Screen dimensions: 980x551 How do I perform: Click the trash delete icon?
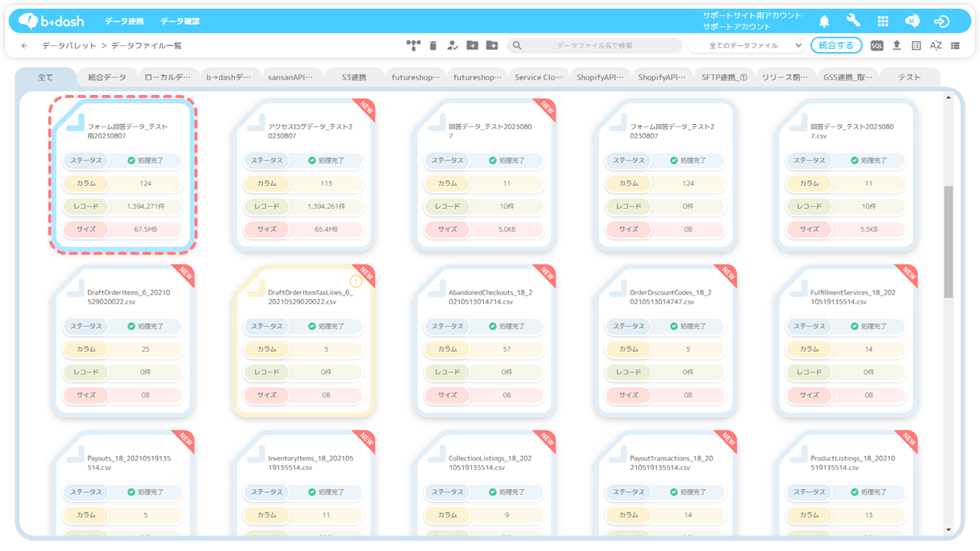433,46
